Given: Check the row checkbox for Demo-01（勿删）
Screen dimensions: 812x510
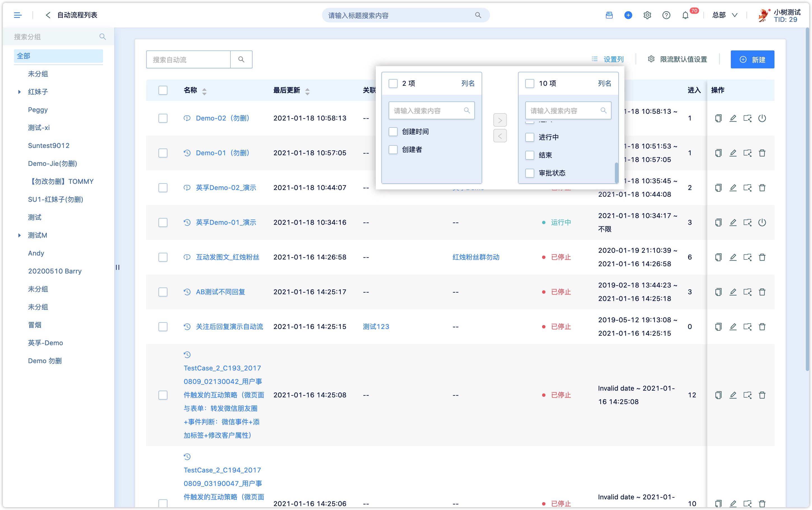Looking at the screenshot, I should tap(163, 153).
